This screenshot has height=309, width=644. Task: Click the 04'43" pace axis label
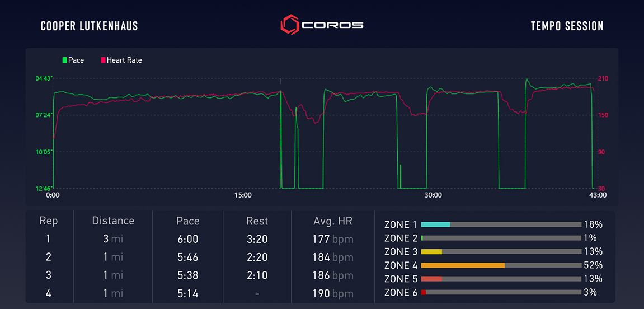coord(45,78)
